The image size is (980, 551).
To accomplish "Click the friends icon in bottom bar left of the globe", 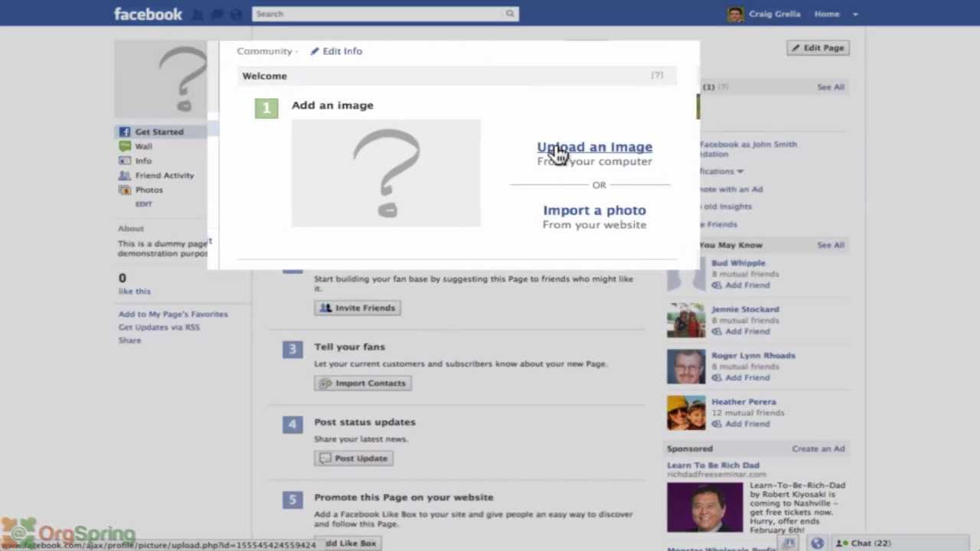I will (789, 543).
